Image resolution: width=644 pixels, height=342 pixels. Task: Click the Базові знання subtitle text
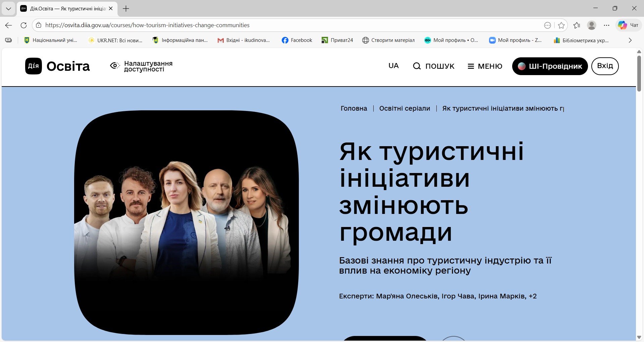[x=445, y=265]
